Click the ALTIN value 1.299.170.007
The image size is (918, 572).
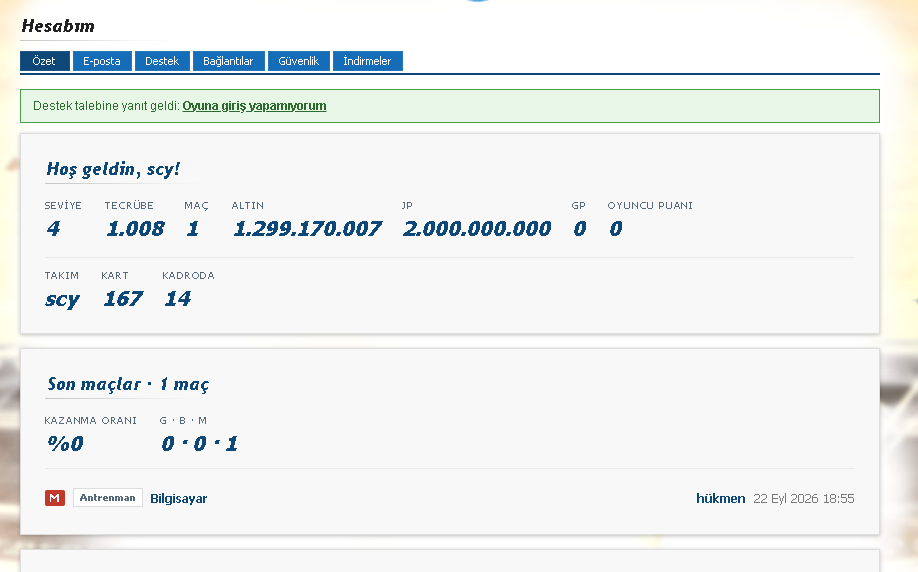tap(307, 228)
